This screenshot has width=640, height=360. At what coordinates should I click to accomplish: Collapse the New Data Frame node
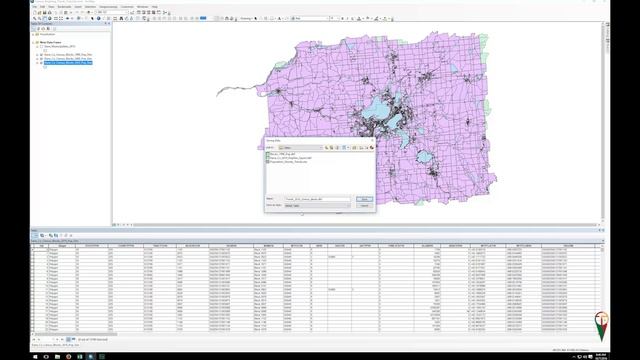point(33,42)
